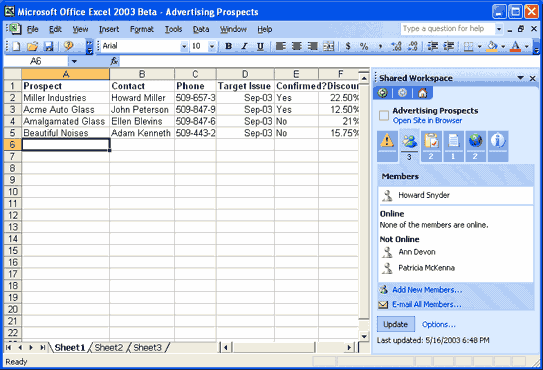
Task: Open the Tasks icon in Shared Workspace
Action: point(431,146)
